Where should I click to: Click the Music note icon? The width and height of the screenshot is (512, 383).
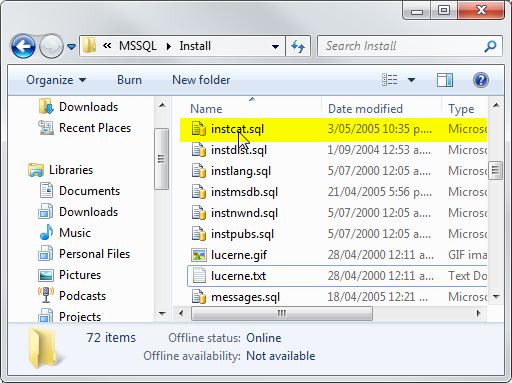pos(46,232)
